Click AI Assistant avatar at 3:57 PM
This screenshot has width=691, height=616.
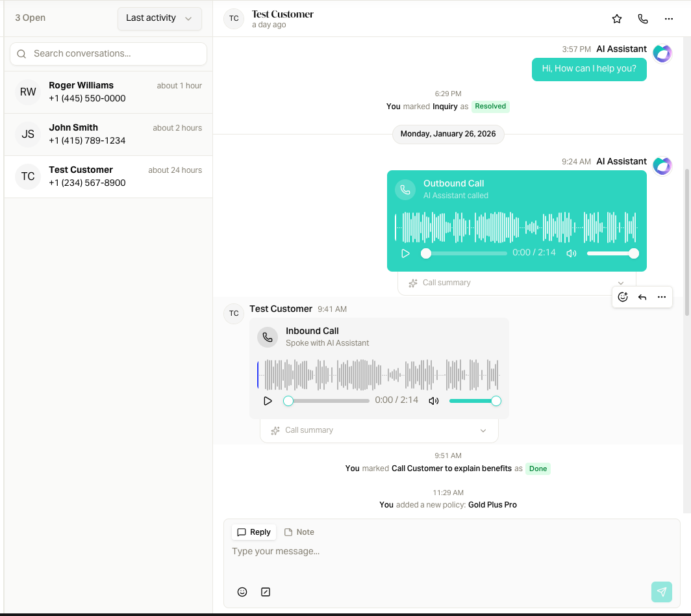662,54
